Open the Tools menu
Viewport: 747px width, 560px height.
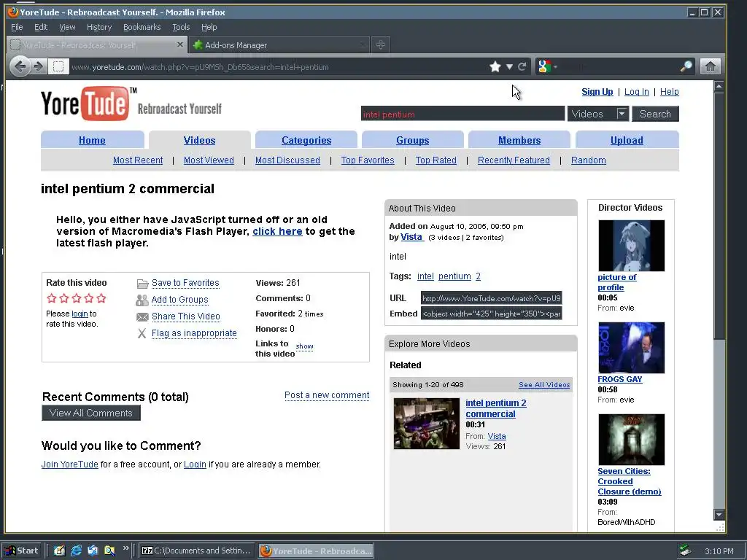[x=181, y=27]
